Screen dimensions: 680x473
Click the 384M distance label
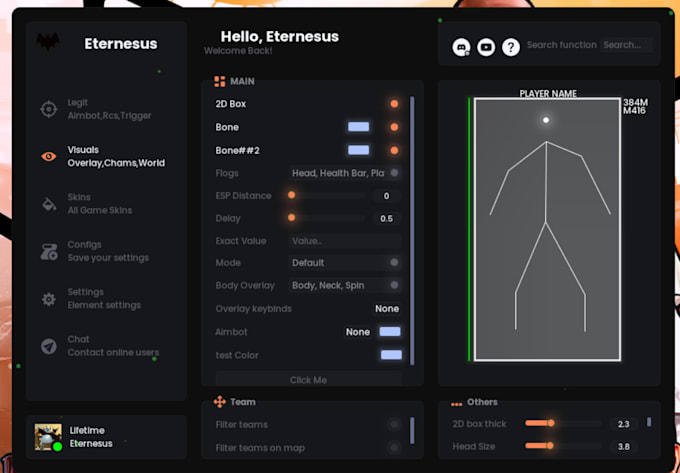tap(635, 102)
